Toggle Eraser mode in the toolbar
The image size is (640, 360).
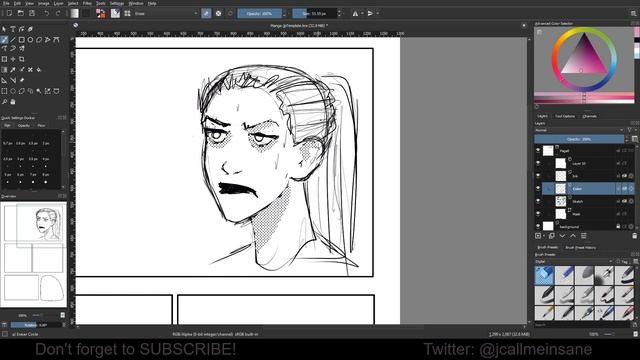(206, 13)
